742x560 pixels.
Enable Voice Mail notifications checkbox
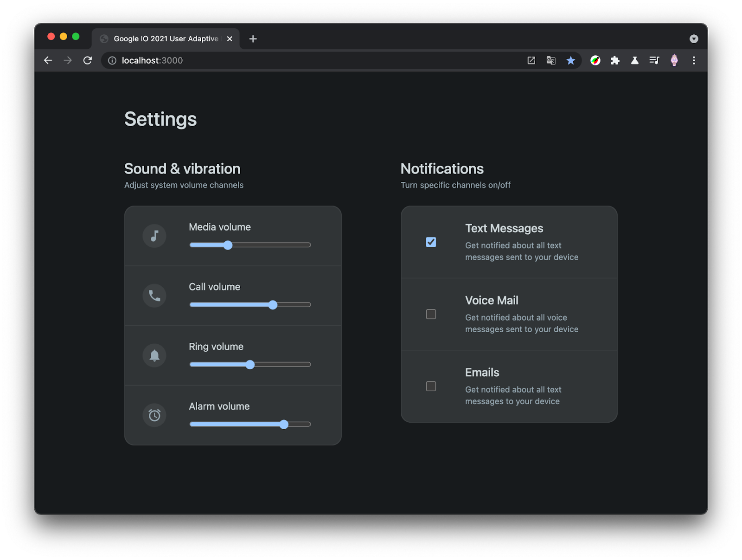pos(431,315)
